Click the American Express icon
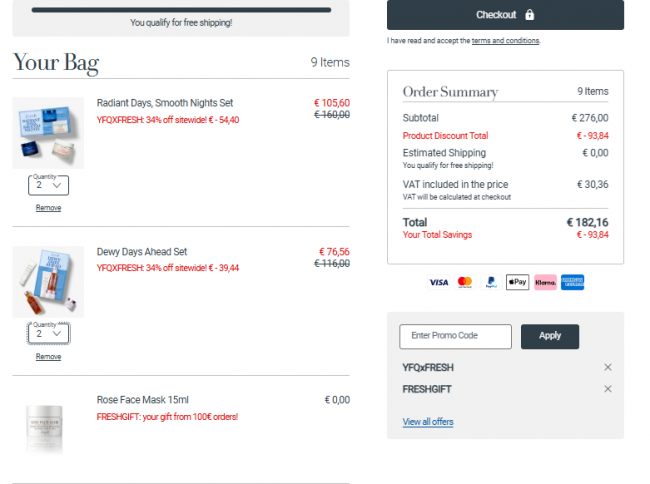 coord(572,282)
